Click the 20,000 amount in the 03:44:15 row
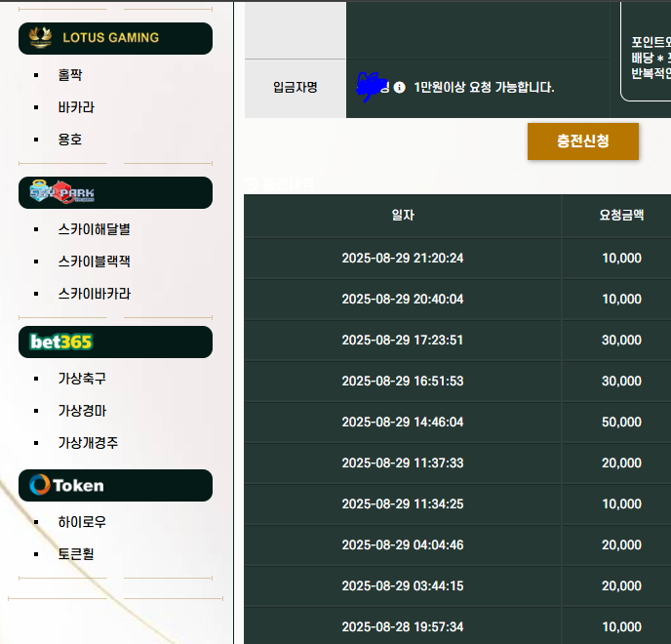Screen dimensions: 671x644 click(x=622, y=585)
